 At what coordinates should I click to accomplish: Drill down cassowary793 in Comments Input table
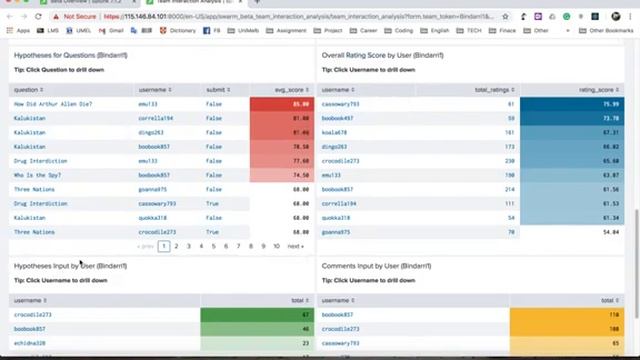pos(340,343)
